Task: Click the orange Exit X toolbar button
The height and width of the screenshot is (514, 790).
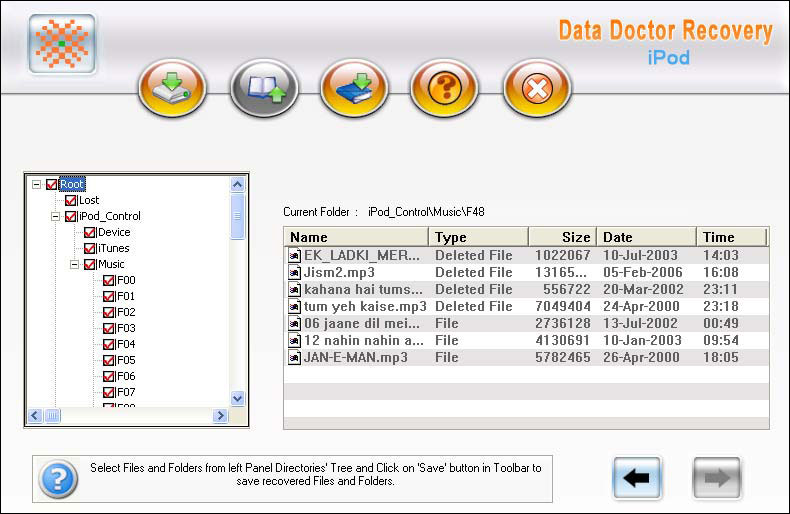Action: coord(537,88)
